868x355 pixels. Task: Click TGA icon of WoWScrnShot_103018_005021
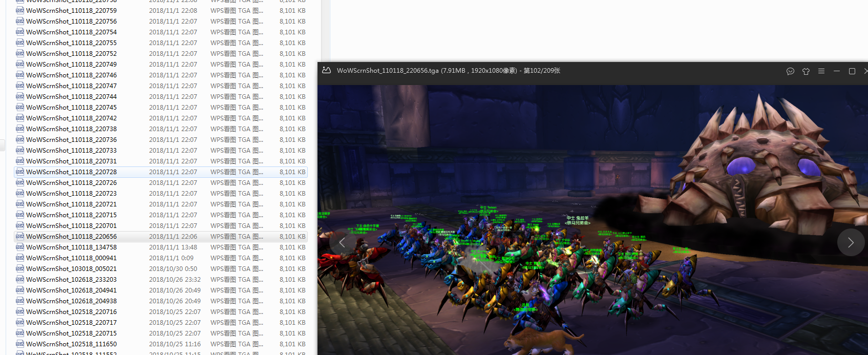[20, 269]
